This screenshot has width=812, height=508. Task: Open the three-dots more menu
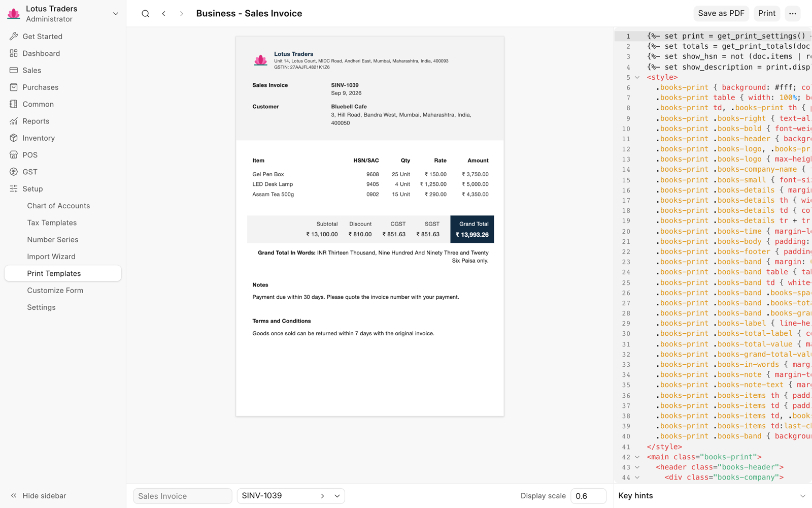793,14
